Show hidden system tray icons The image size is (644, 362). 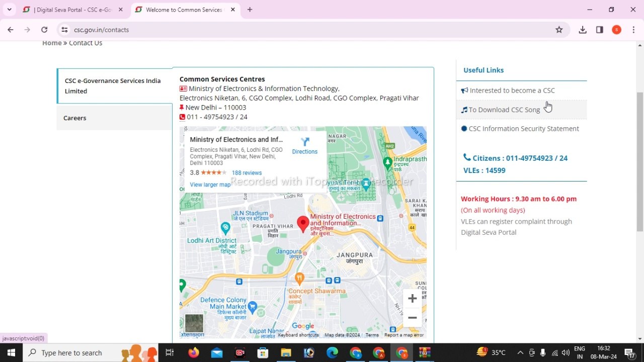pos(520,352)
